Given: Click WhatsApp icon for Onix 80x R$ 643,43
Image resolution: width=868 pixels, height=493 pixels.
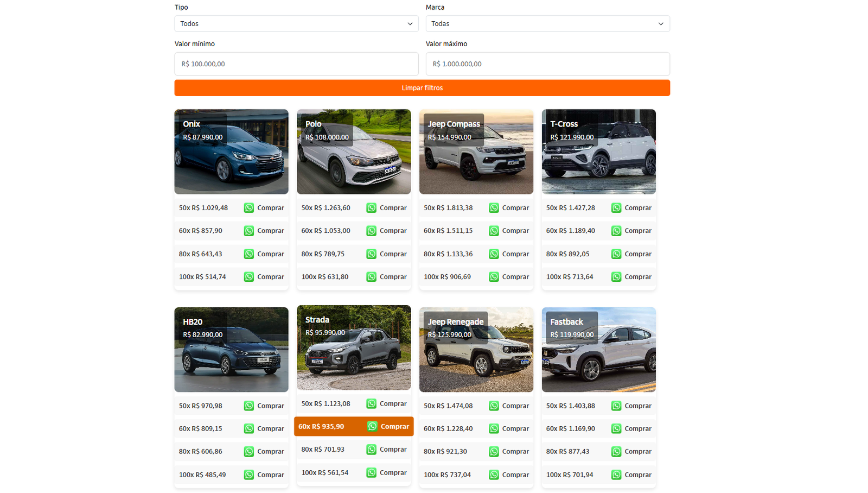Looking at the screenshot, I should (249, 254).
